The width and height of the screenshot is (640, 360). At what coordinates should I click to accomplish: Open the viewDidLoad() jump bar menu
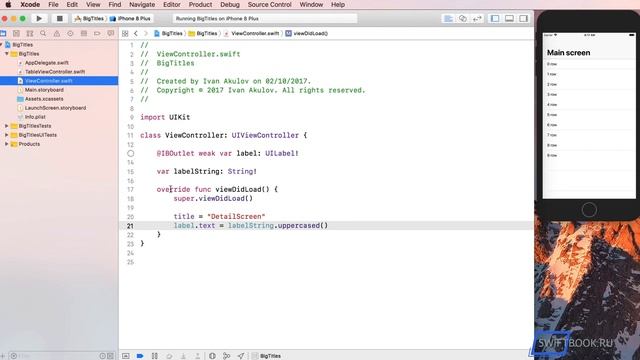point(307,33)
